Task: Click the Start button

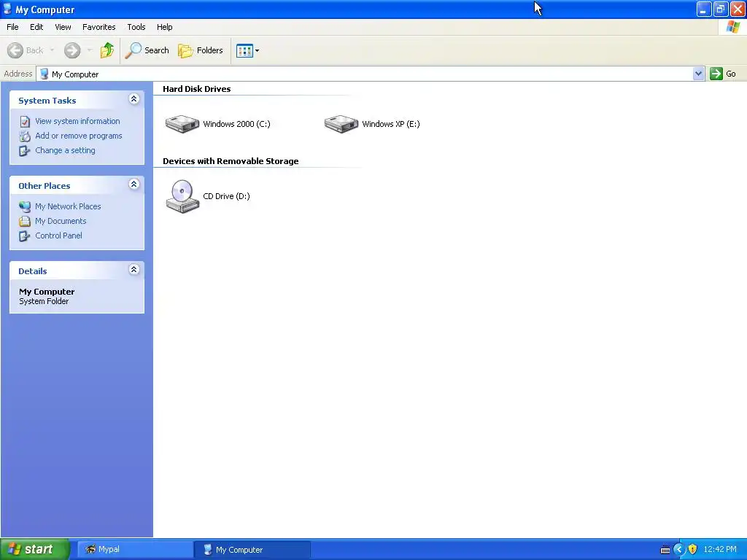Action: 35,549
